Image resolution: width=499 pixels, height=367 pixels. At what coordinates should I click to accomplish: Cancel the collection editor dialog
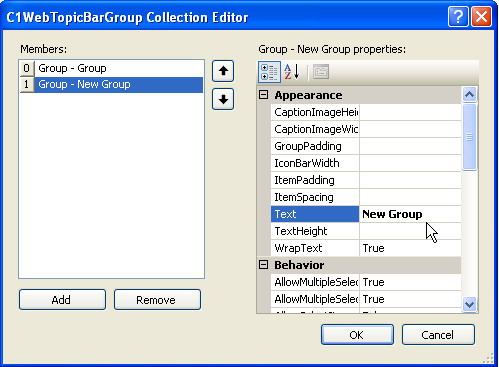pos(438,335)
